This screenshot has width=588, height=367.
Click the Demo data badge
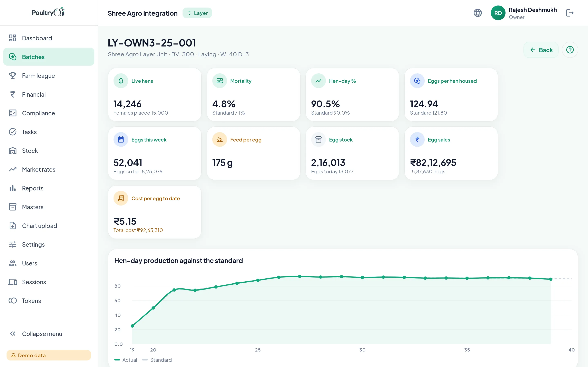pyautogui.click(x=49, y=355)
